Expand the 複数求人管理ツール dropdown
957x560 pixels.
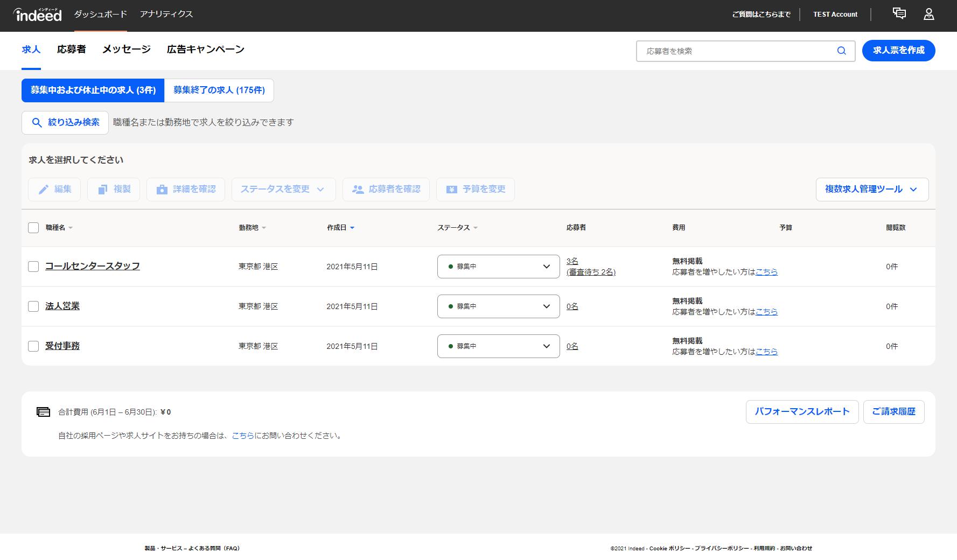point(871,190)
